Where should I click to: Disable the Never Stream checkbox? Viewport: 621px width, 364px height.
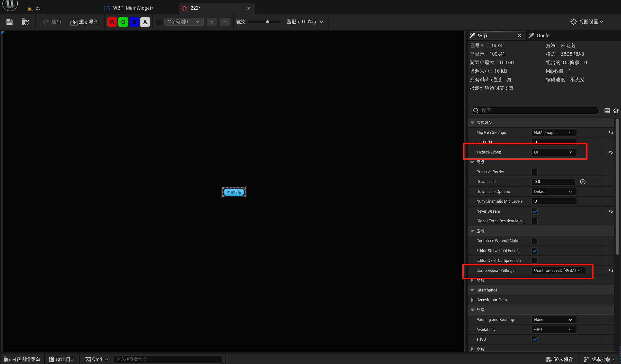534,211
